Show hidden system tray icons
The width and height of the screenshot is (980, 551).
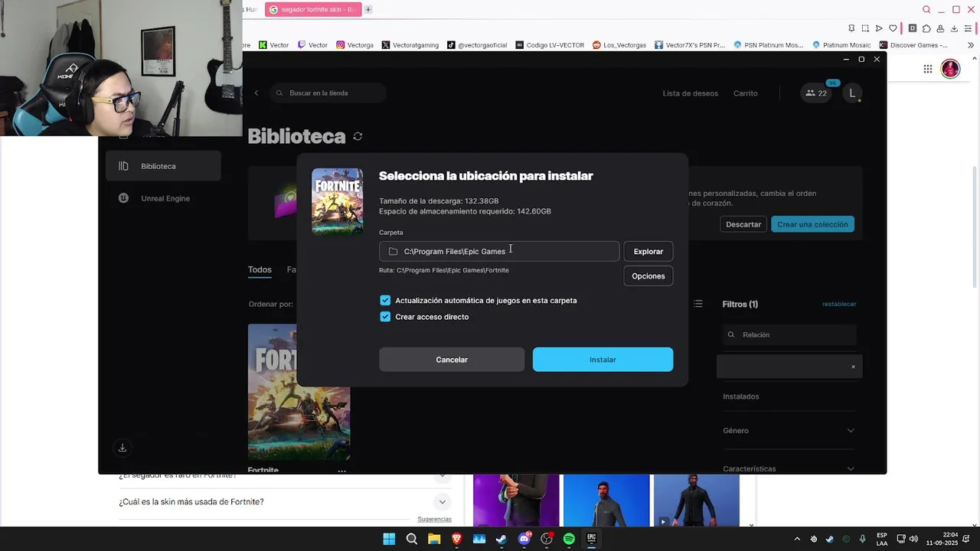pos(796,539)
